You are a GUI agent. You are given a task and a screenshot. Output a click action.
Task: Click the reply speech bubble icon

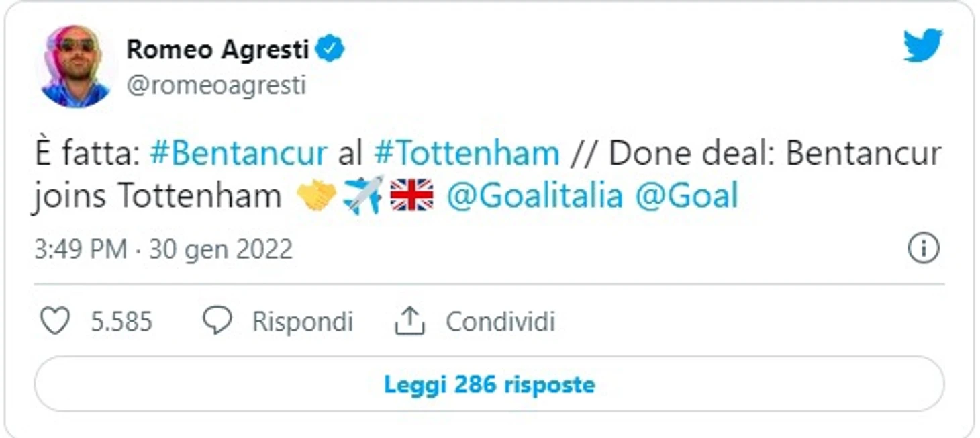point(217,321)
